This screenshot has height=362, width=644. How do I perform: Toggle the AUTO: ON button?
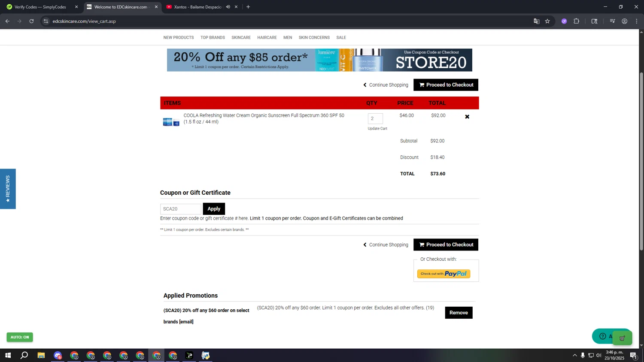tap(20, 337)
